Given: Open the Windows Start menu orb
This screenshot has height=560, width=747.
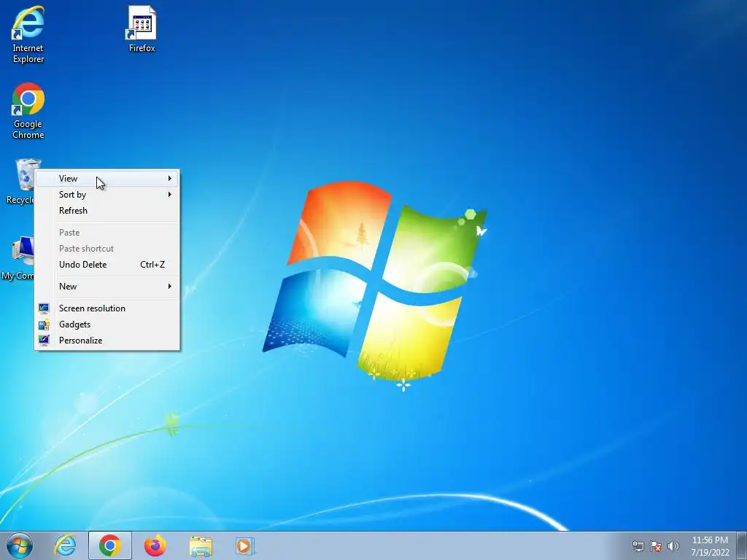Looking at the screenshot, I should pyautogui.click(x=20, y=545).
